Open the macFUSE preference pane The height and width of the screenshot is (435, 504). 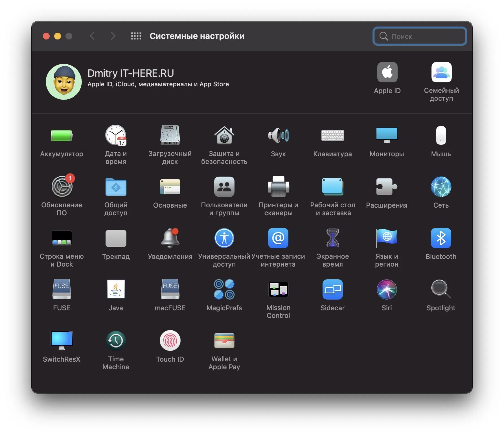[170, 289]
